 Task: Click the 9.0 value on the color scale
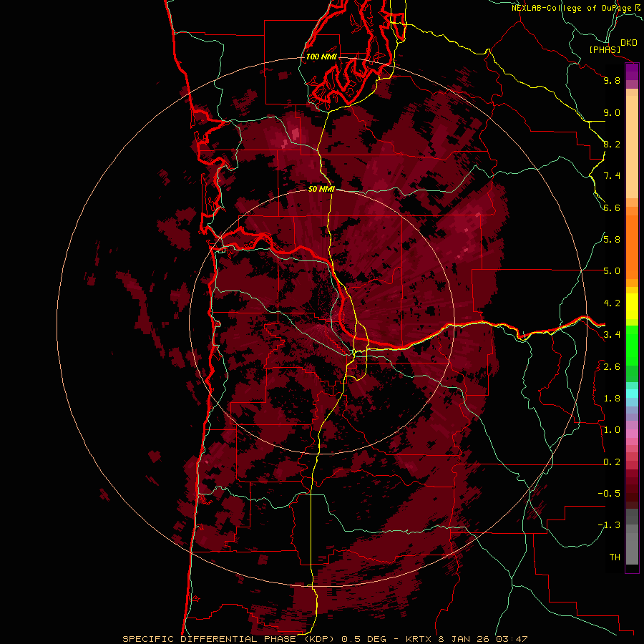pos(612,112)
